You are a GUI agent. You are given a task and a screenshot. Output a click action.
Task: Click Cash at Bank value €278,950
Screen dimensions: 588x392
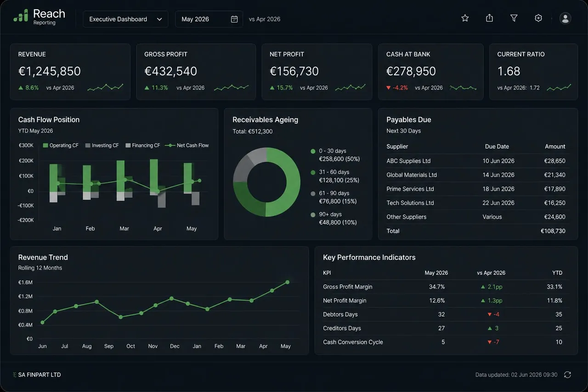click(x=411, y=71)
